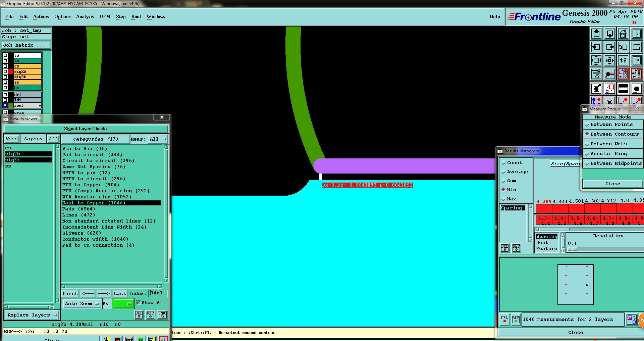Open the Replace layers dropdown

32,315
